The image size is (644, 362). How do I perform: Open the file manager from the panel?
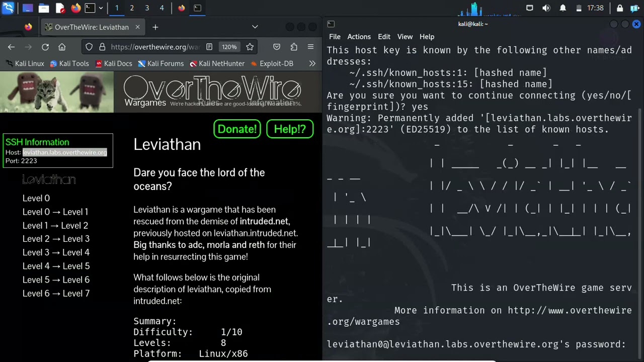pyautogui.click(x=44, y=8)
